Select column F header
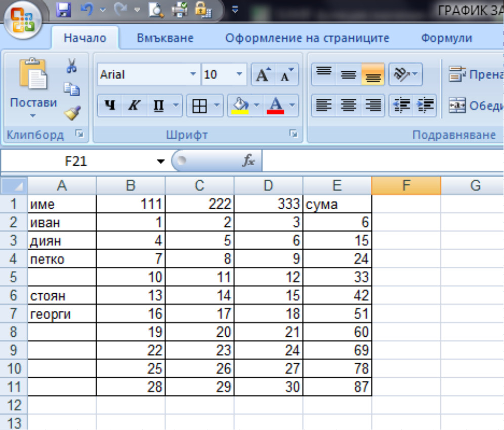504x430 pixels. 406,185
